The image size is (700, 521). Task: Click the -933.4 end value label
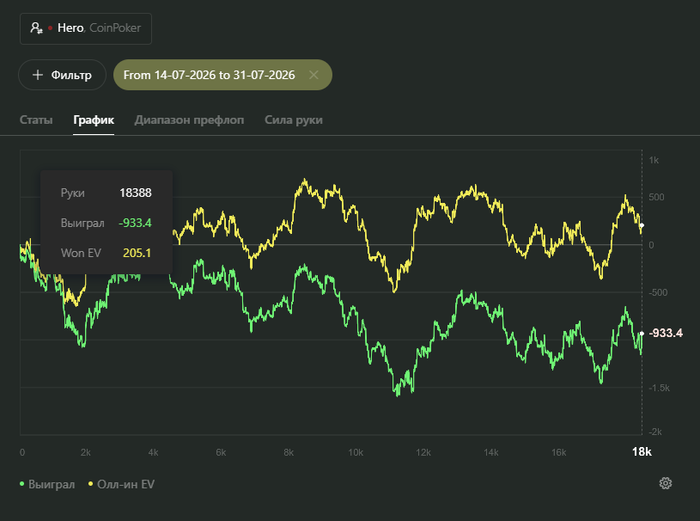coord(666,333)
